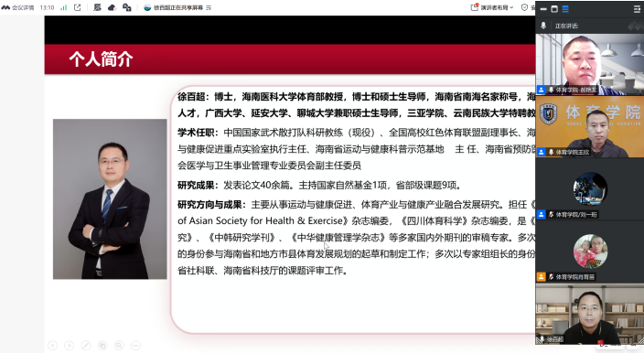
Task: Click the 徐百超正在共享屏幕 sharing status label
Action: 178,7
